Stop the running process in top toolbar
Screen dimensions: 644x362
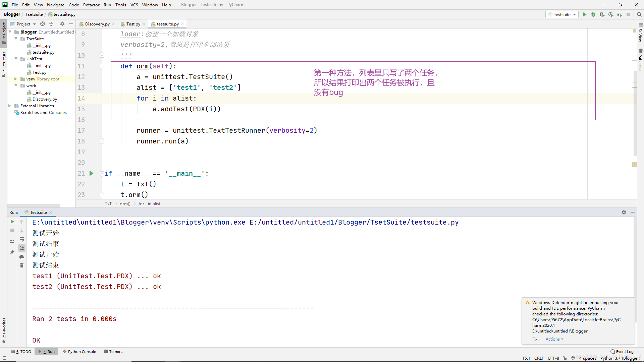click(x=628, y=14)
